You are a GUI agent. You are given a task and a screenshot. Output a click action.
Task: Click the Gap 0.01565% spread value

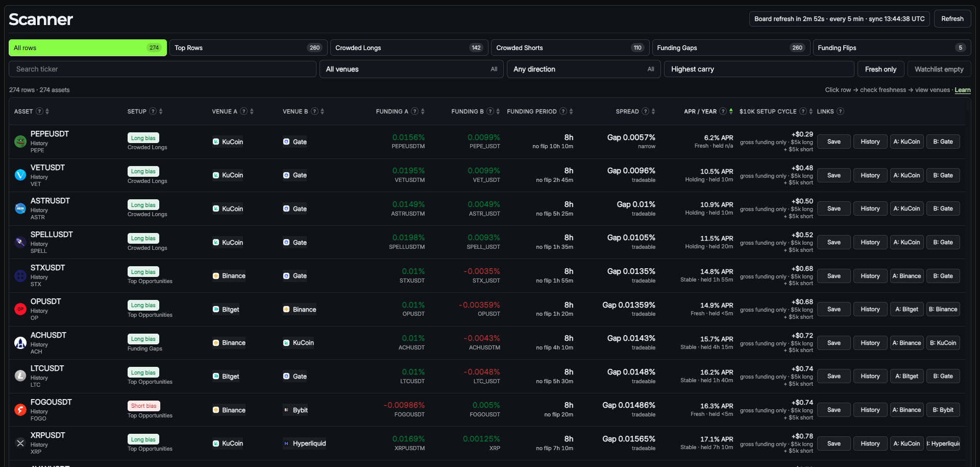tap(629, 439)
